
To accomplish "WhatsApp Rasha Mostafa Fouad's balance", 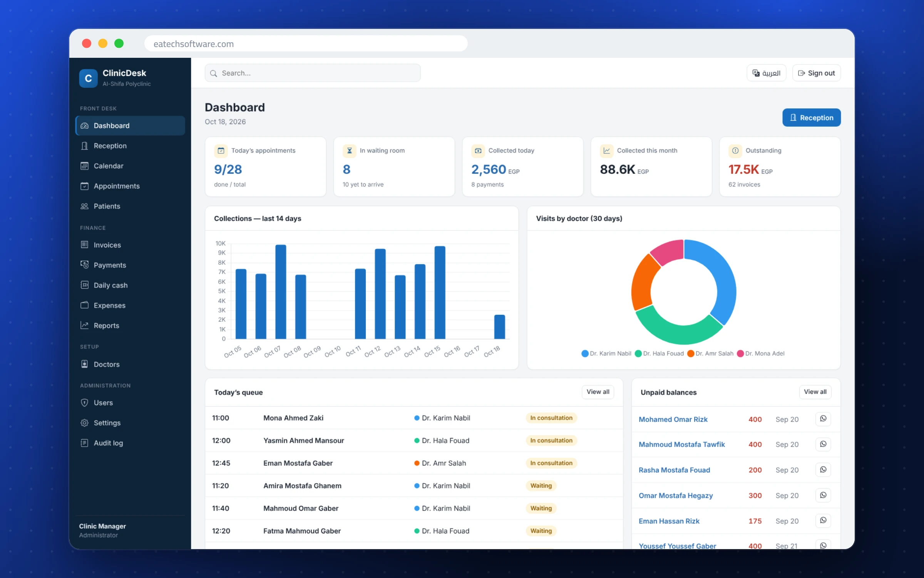I will click(x=823, y=470).
